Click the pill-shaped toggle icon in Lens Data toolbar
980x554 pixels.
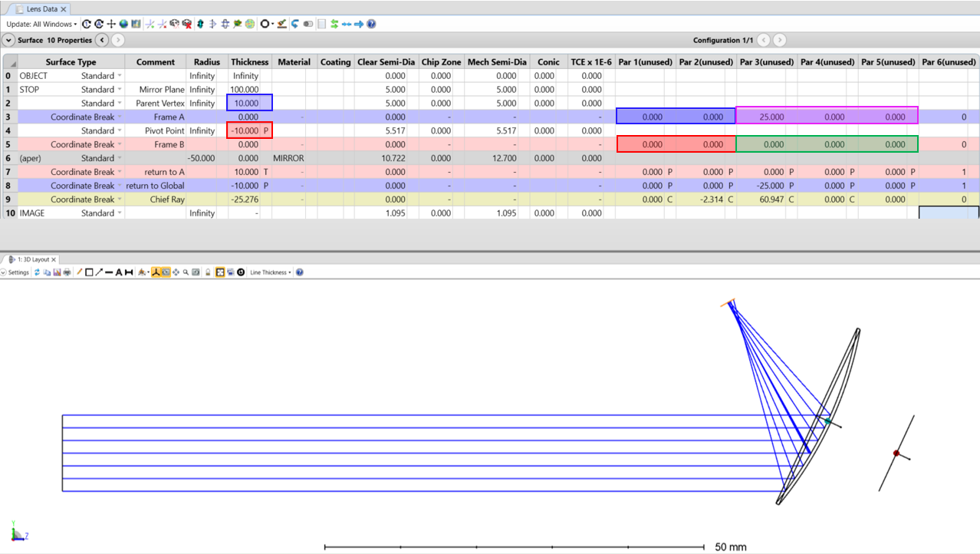(x=308, y=24)
